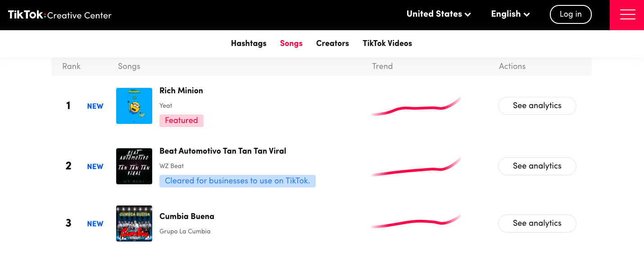Click the Log in button

tap(571, 14)
